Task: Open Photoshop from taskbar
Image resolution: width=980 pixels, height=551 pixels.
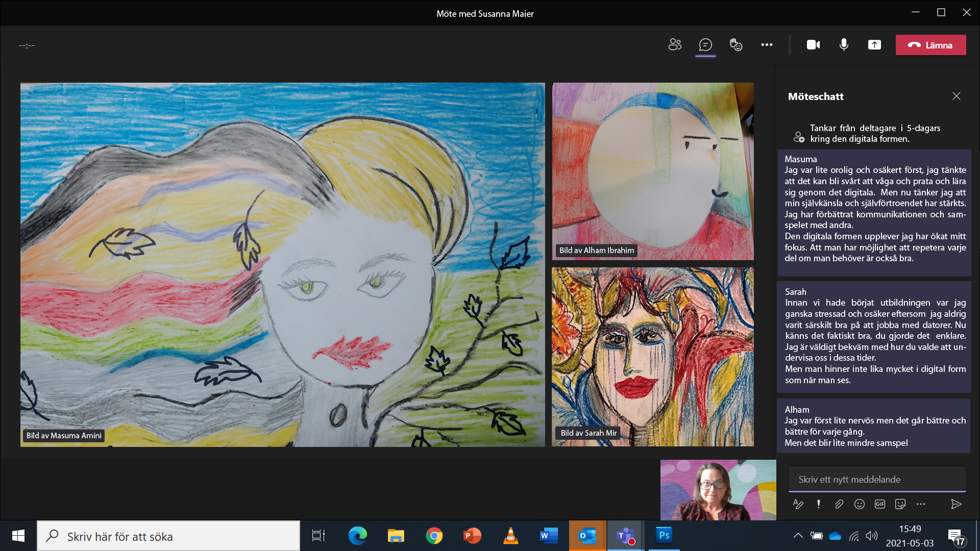Action: pos(664,536)
